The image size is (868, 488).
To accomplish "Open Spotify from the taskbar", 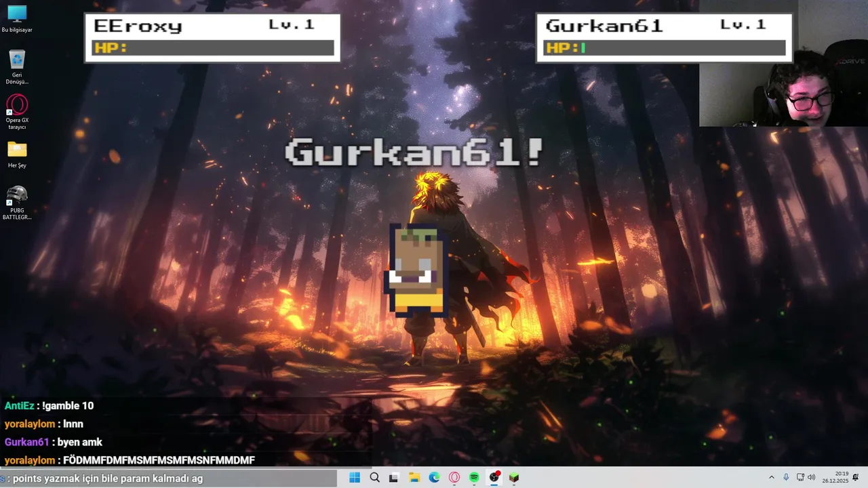I will (474, 478).
